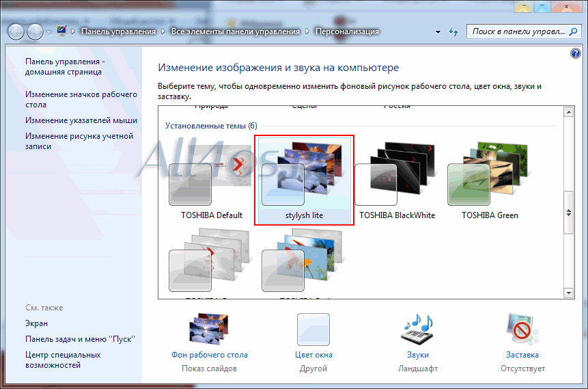Go to Панель управления breadcrumb
The height and width of the screenshot is (389, 588).
(x=119, y=31)
